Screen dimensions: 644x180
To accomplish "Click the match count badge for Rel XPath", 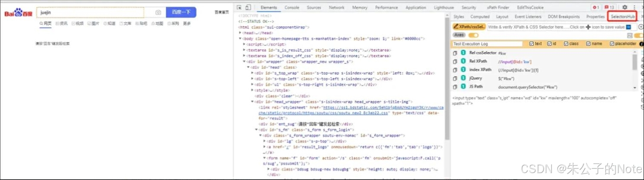I will pyautogui.click(x=463, y=62).
